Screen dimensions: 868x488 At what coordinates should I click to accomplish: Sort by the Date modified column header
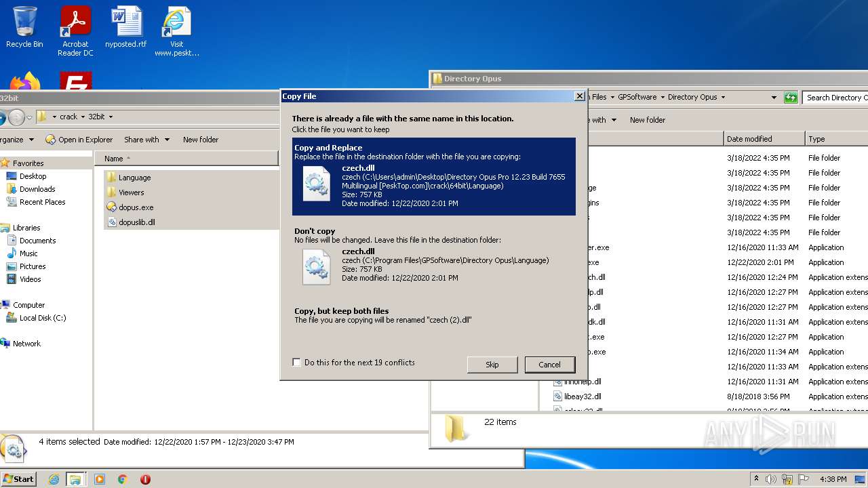764,138
